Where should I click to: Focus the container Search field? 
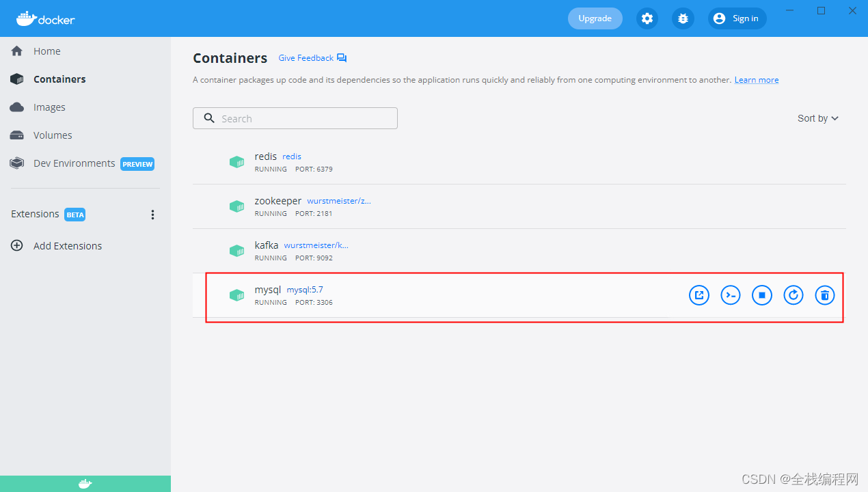(x=295, y=118)
